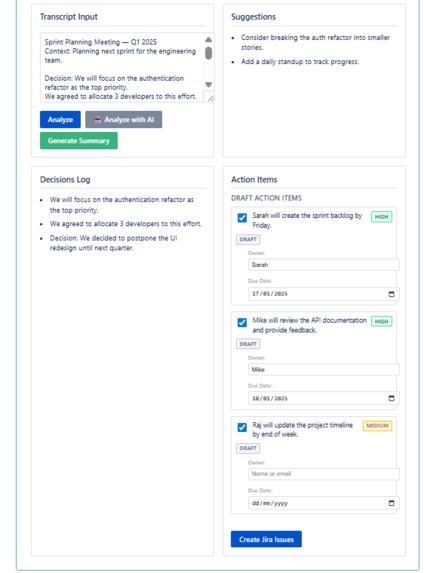Click Owner field containing Sarah

click(x=323, y=265)
